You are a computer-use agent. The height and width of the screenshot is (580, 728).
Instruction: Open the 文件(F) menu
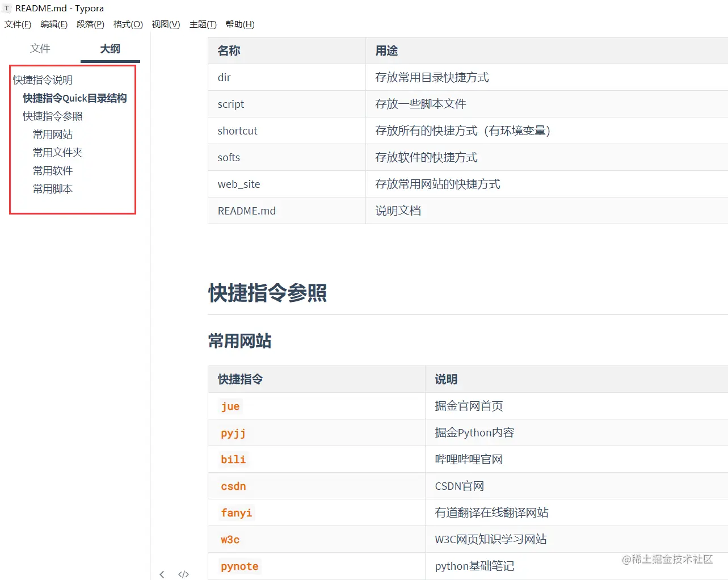(18, 24)
